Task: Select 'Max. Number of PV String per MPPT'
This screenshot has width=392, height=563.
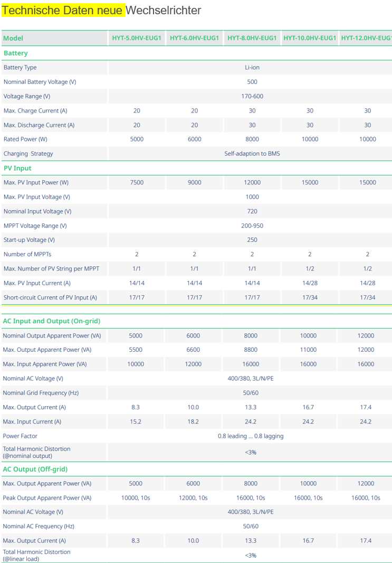Action: pyautogui.click(x=51, y=269)
